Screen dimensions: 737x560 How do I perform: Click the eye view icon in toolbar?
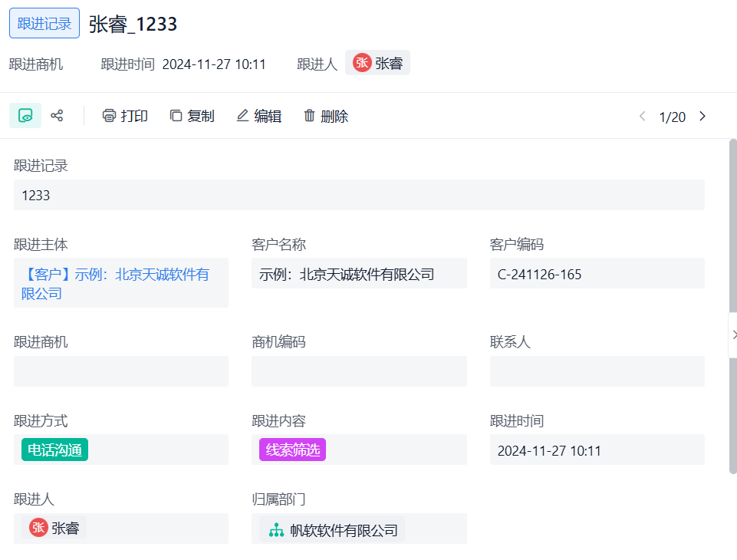pos(25,116)
